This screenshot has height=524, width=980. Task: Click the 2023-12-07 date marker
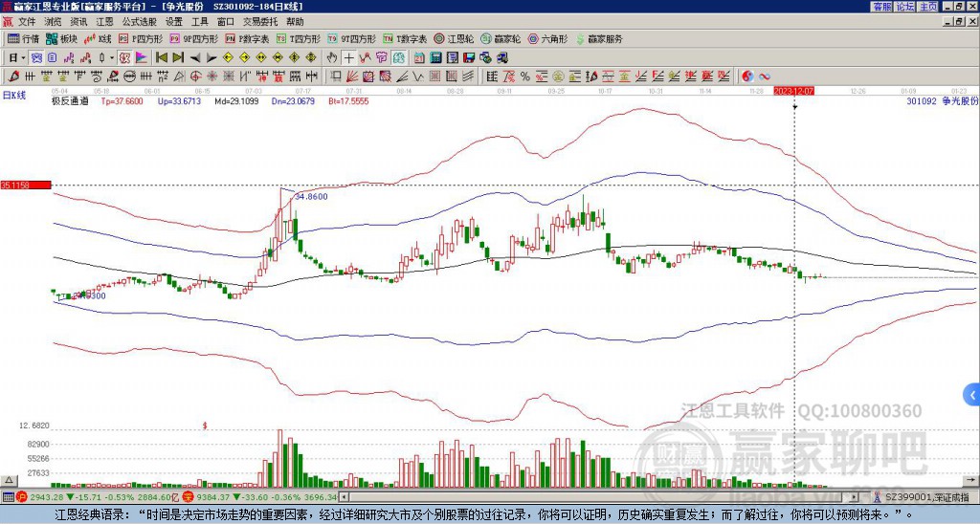793,91
